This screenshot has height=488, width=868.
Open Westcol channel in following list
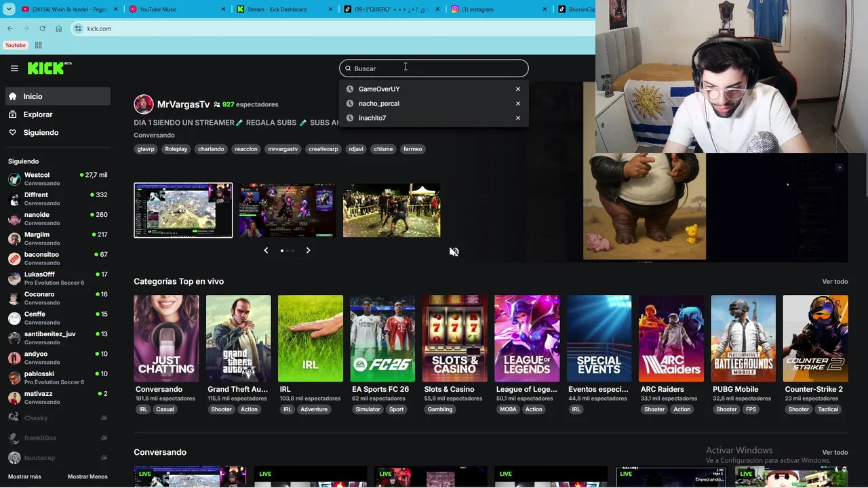tap(58, 179)
